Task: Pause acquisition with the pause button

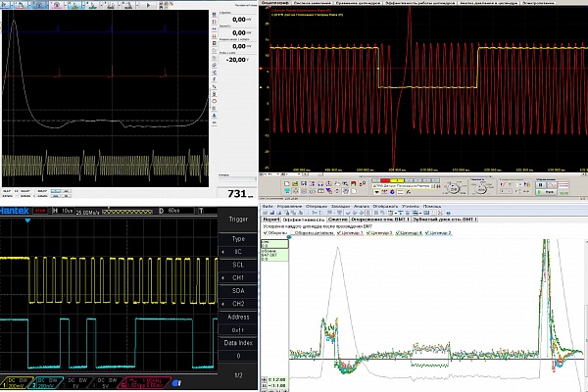Action: (540, 185)
